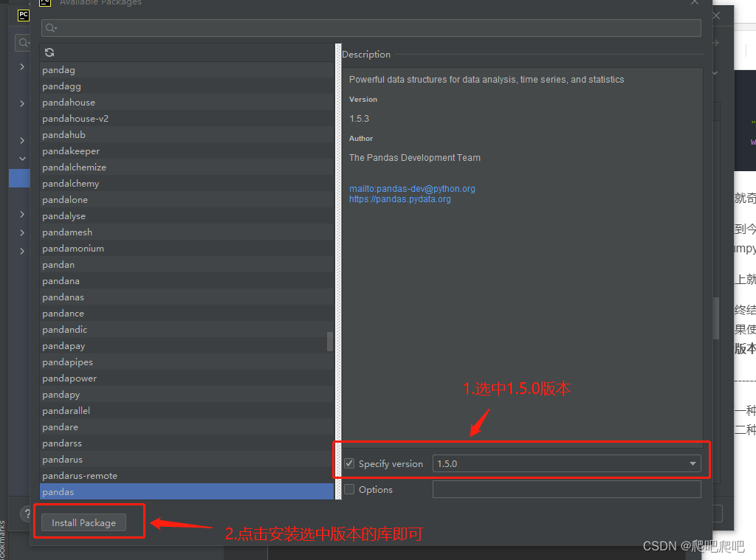The height and width of the screenshot is (560, 756).
Task: Select the pandalyse package
Action: (x=187, y=216)
